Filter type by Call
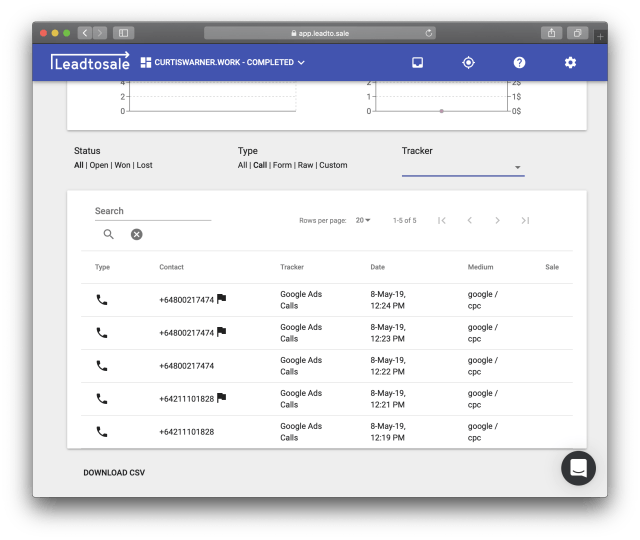This screenshot has height=540, width=640. [x=260, y=165]
